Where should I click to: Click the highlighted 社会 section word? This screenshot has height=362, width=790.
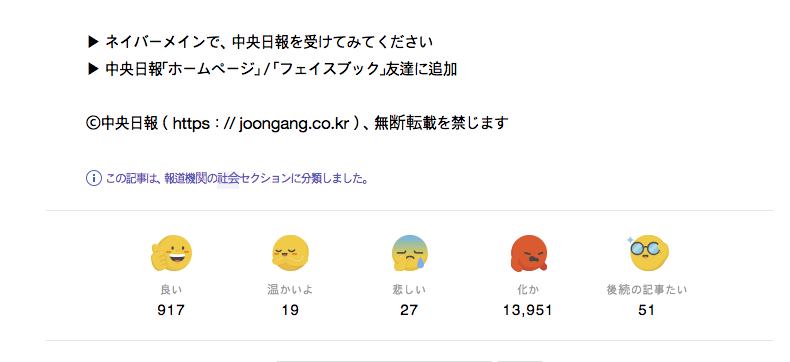tap(228, 179)
